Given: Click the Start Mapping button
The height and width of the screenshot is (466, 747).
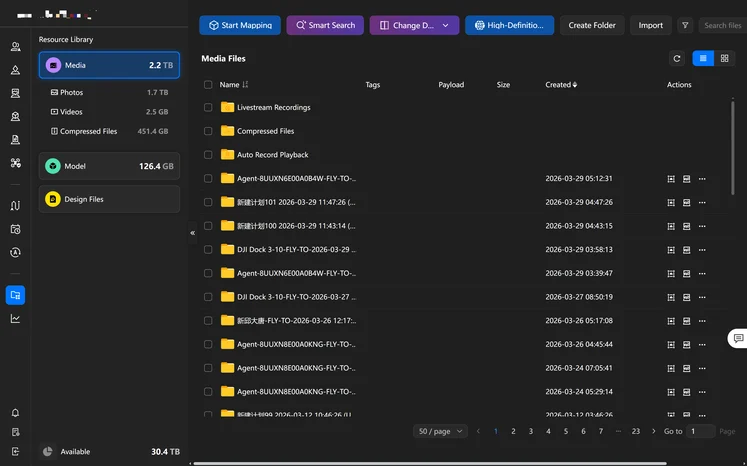Looking at the screenshot, I should [x=240, y=25].
